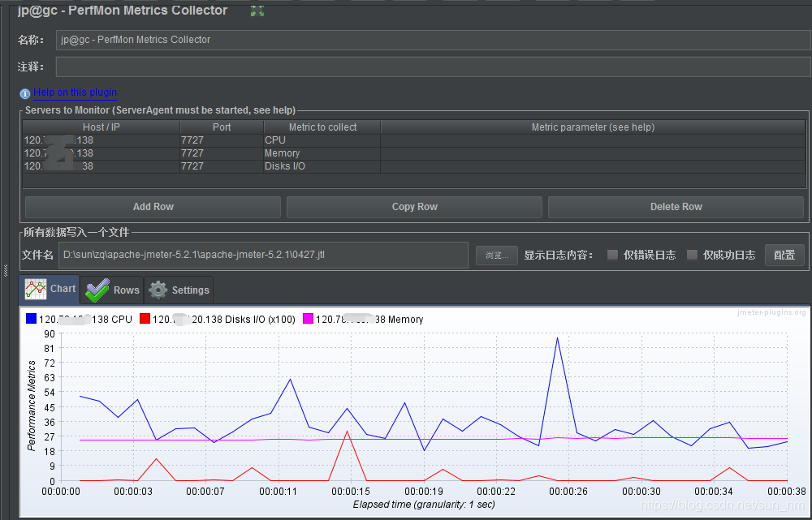This screenshot has height=520, width=812.
Task: Enable the 仅错误日志 checkbox
Action: [612, 255]
